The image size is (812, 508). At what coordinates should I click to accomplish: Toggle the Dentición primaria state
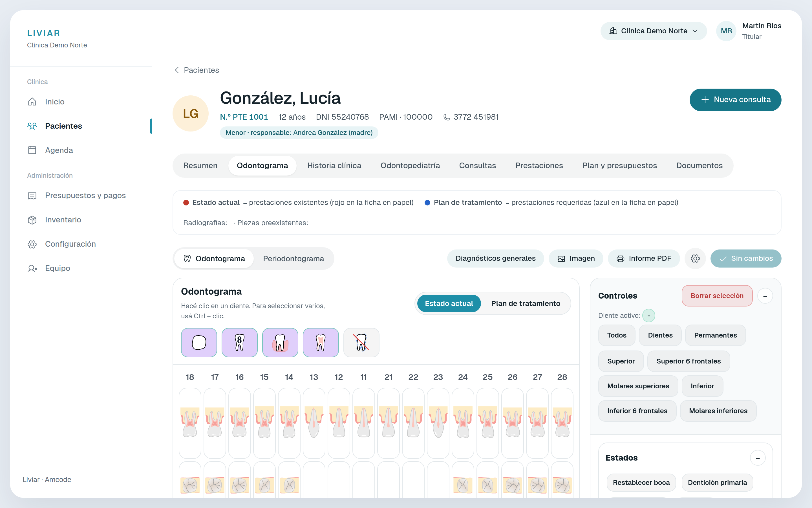[x=717, y=483]
